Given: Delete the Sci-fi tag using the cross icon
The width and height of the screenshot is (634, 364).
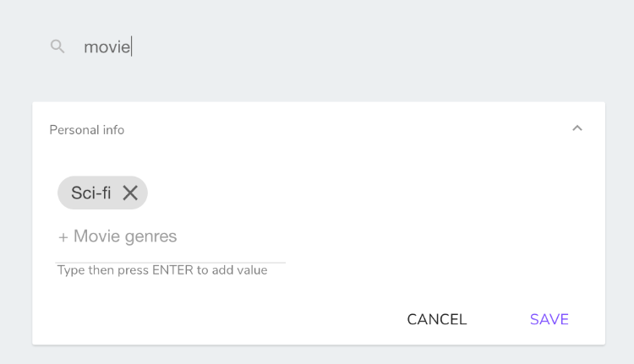Looking at the screenshot, I should tap(130, 193).
